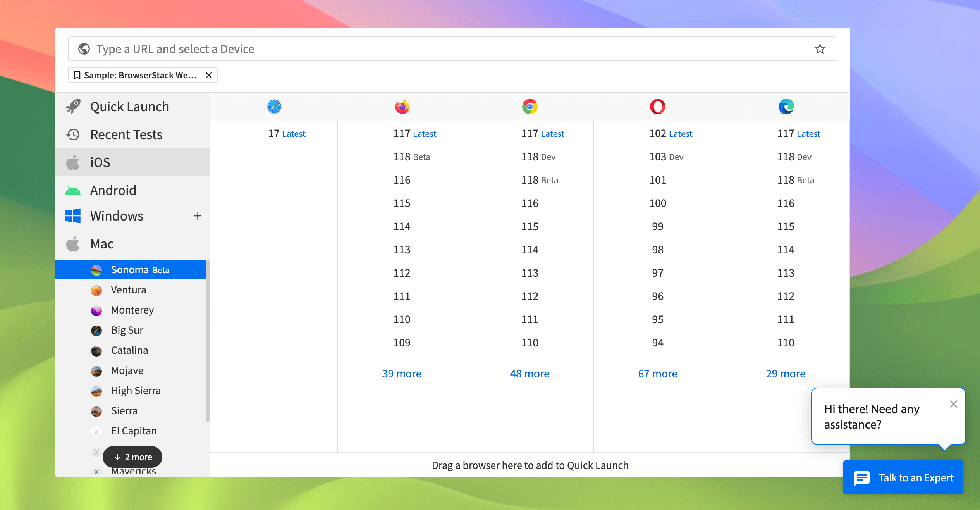Viewport: 980px width, 510px height.
Task: Open the Android section in the sidebar
Action: [114, 190]
